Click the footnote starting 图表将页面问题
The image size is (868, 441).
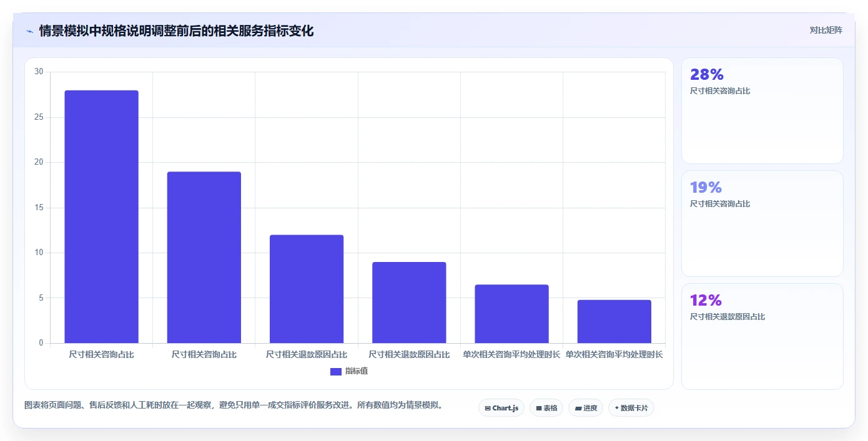click(235, 405)
